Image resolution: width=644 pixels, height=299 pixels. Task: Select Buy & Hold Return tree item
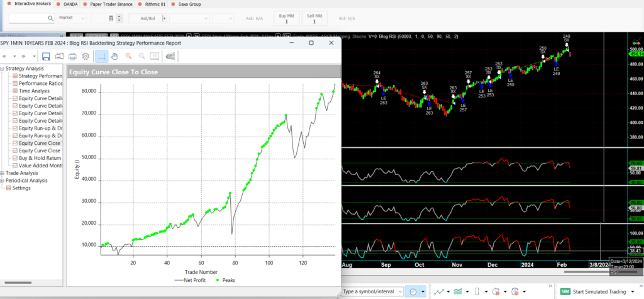coord(40,158)
